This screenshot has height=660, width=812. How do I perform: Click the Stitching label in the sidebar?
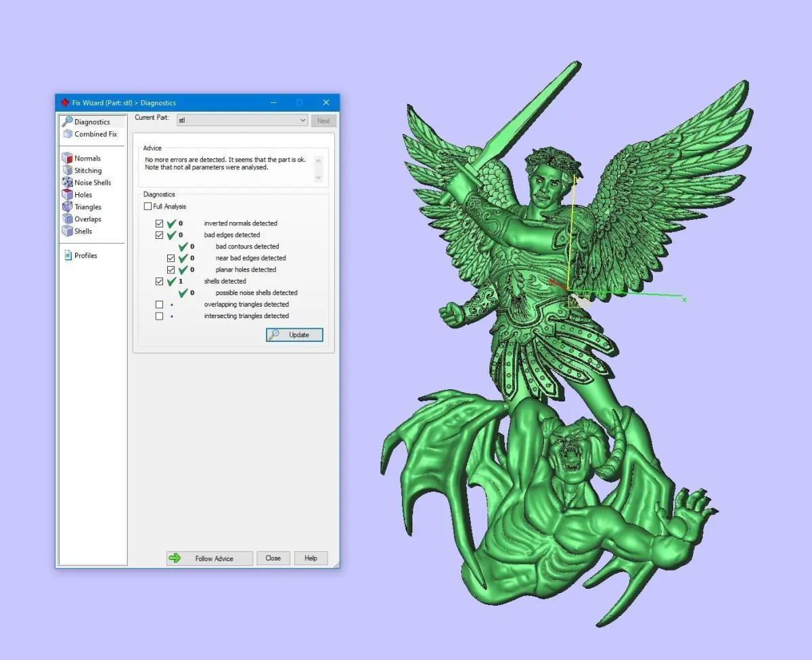click(x=88, y=171)
